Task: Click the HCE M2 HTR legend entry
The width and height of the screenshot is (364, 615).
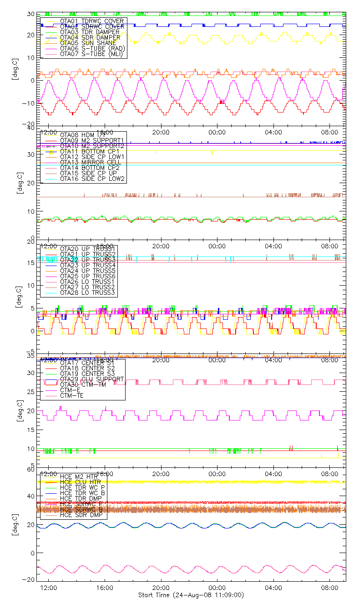Action: [x=79, y=477]
